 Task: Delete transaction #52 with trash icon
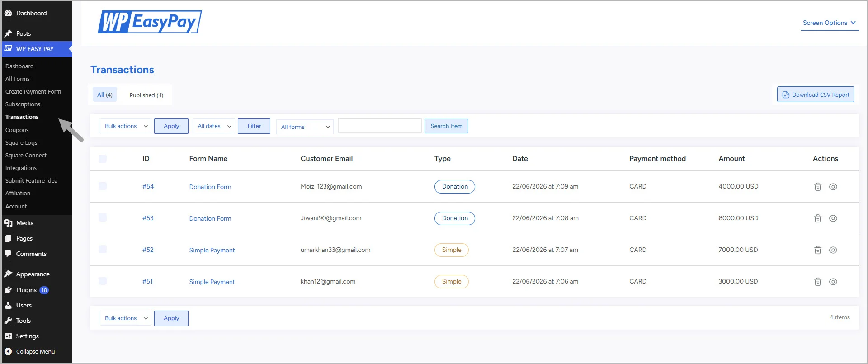point(818,250)
